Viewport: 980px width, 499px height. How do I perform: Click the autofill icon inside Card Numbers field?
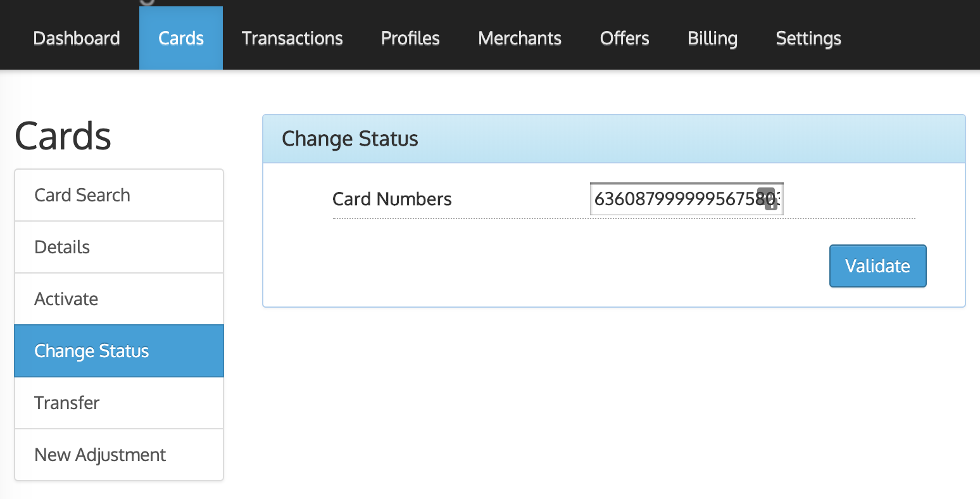(x=770, y=199)
